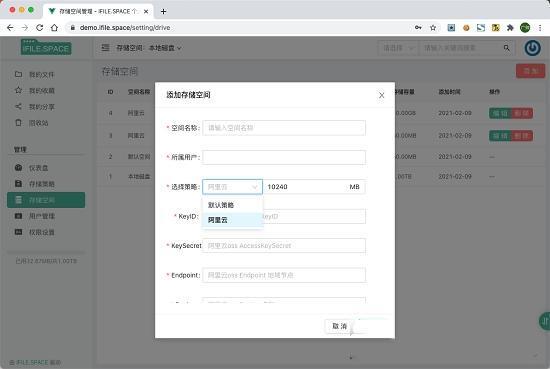Choose 阿里云 from the dropdown list

click(232, 220)
